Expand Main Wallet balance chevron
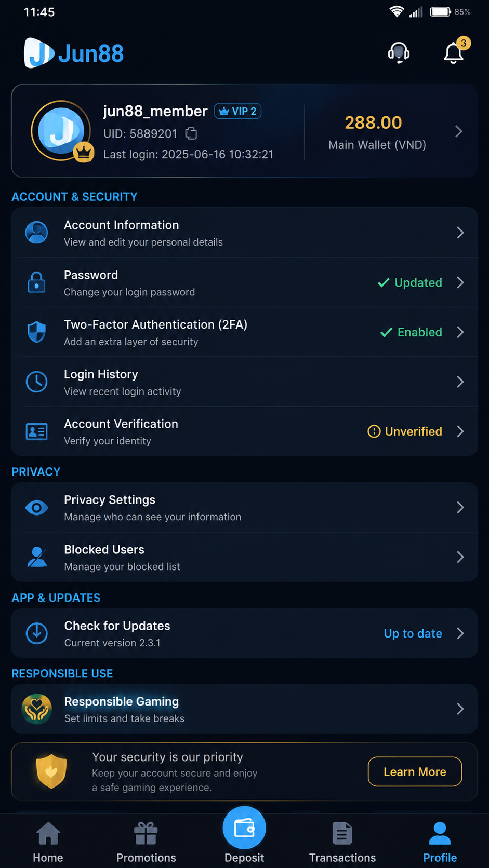This screenshot has height=868, width=489. point(459,131)
